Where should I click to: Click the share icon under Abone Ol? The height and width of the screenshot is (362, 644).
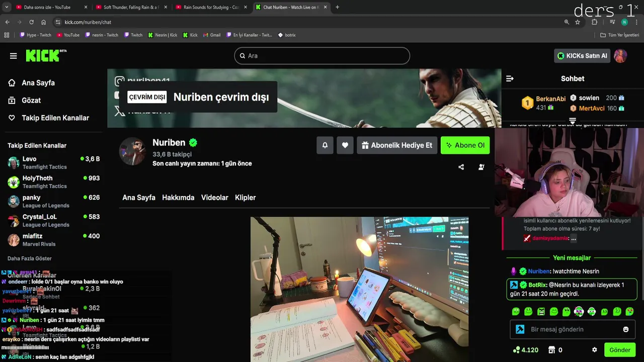click(461, 167)
